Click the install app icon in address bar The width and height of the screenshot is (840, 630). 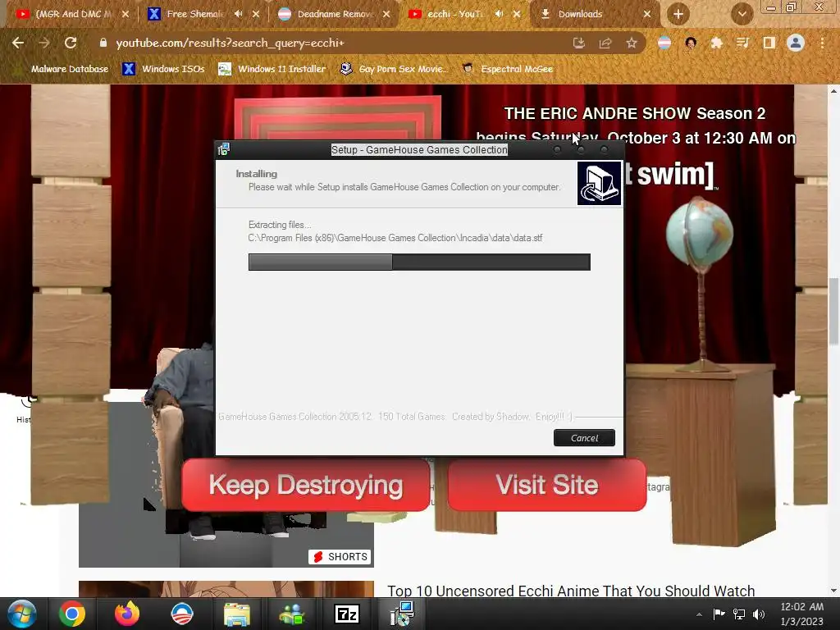pos(578,43)
